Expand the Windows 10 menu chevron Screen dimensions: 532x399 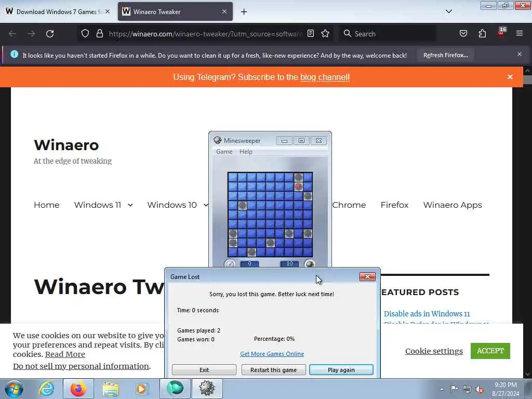point(206,205)
